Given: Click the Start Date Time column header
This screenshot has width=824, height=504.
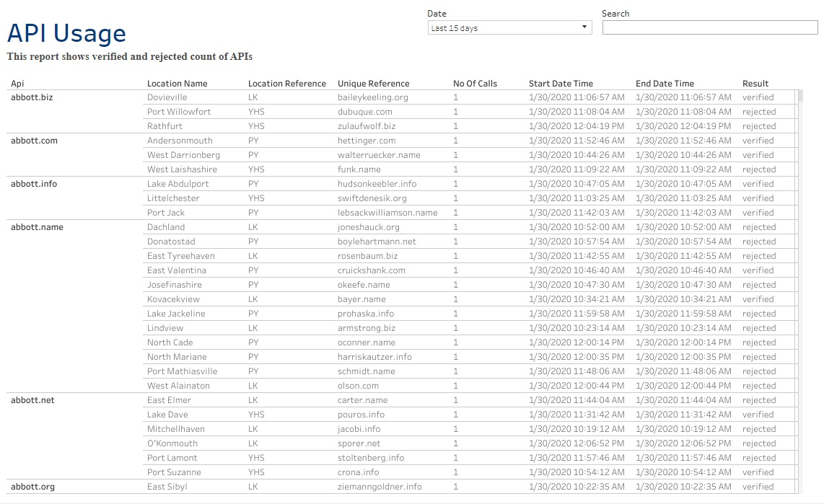Looking at the screenshot, I should 561,84.
